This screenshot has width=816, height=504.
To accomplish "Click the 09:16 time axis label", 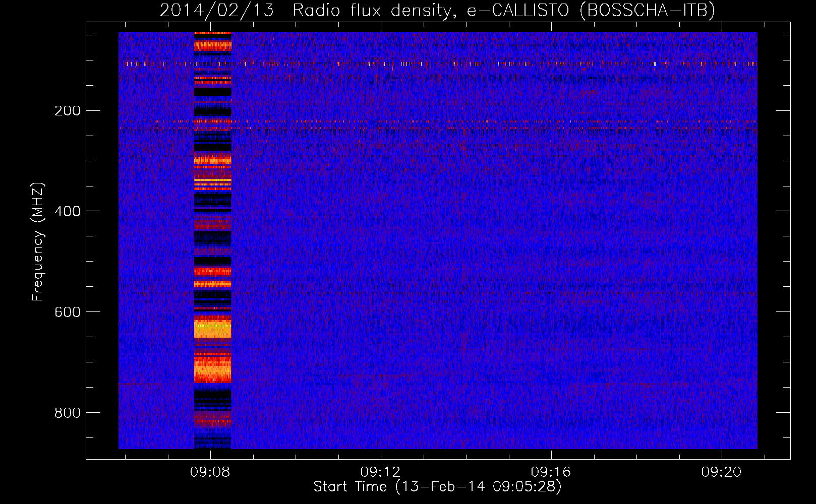I will [551, 472].
